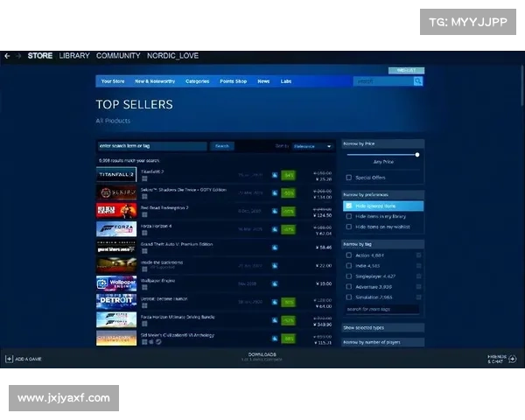Click wishlist icon on Detroit: Become Human row
The width and height of the screenshot is (525, 420).
click(275, 302)
